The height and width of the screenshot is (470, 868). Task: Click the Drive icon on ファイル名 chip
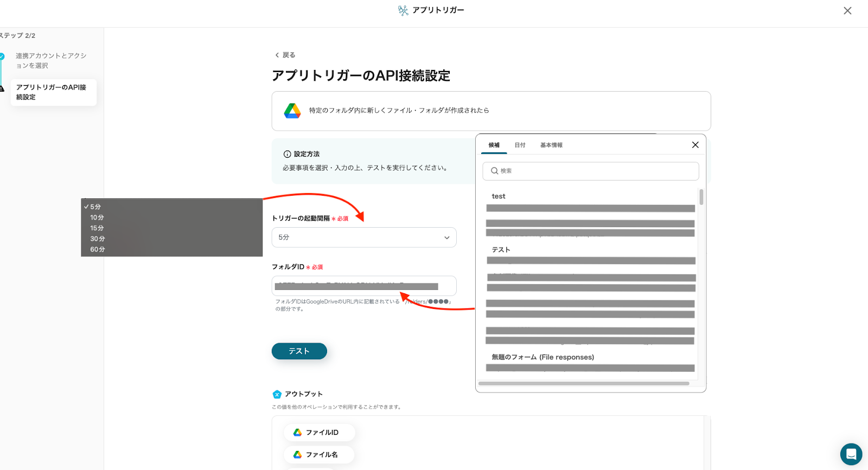point(297,455)
